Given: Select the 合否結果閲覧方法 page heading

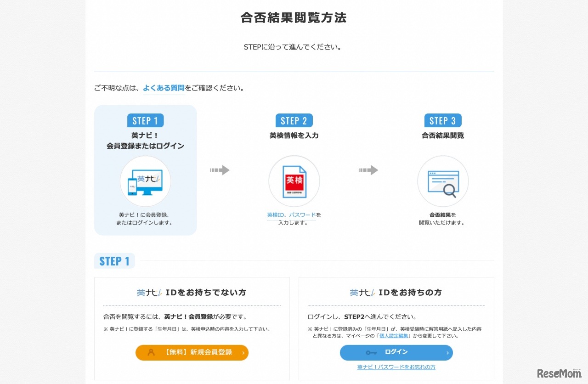Looking at the screenshot, I should tap(294, 18).
